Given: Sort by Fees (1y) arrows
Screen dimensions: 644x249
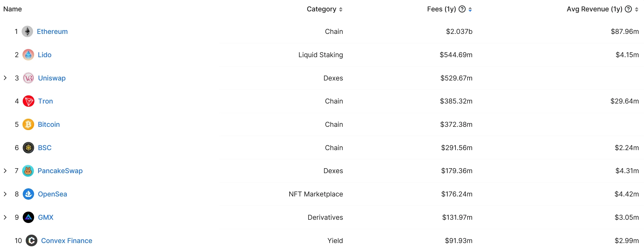Looking at the screenshot, I should coord(470,9).
